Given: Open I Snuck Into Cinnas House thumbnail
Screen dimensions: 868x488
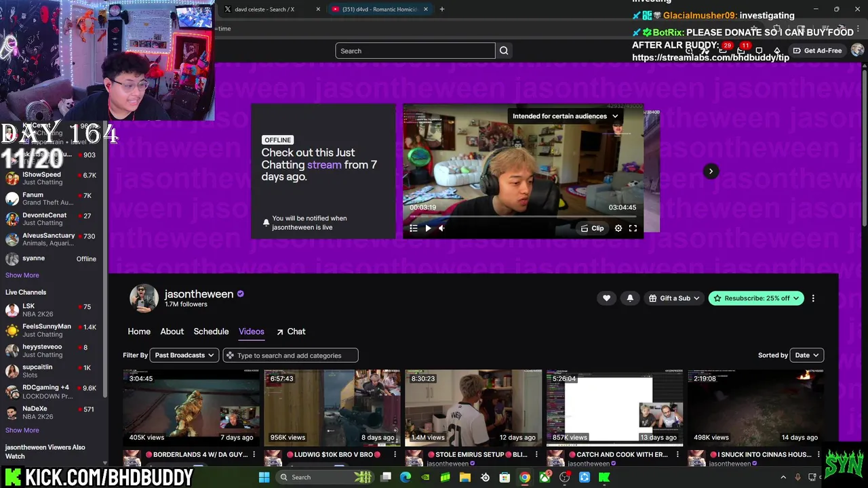Looking at the screenshot, I should pos(755,407).
